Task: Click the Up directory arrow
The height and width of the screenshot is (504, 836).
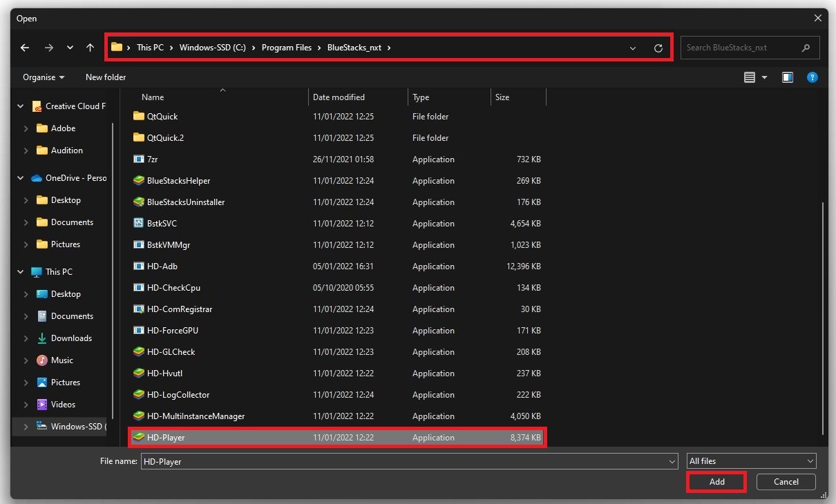Action: (x=90, y=48)
